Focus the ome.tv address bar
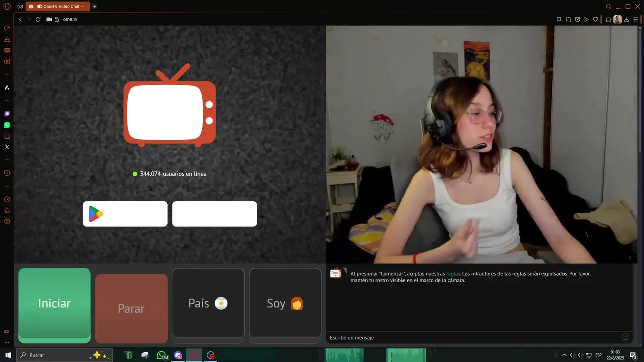 pyautogui.click(x=302, y=19)
